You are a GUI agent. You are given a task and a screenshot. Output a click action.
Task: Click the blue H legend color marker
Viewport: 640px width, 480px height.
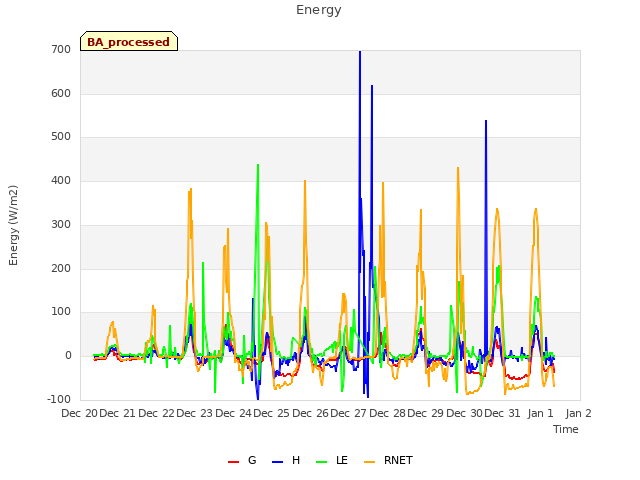[277, 462]
